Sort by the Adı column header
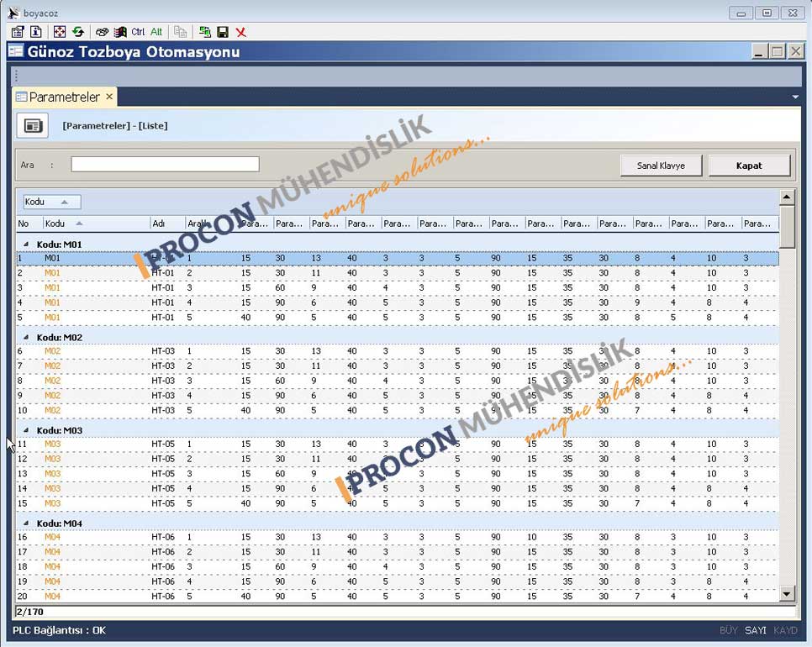Screen dimensions: 812x647 click(x=167, y=224)
